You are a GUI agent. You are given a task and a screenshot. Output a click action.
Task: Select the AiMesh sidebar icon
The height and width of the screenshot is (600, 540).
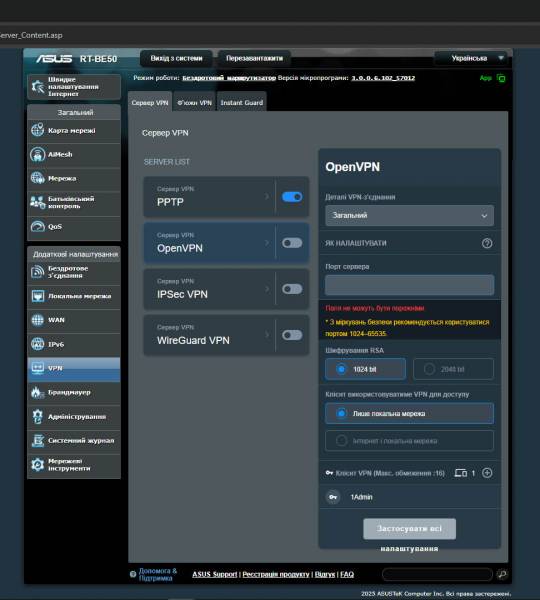[x=38, y=154]
